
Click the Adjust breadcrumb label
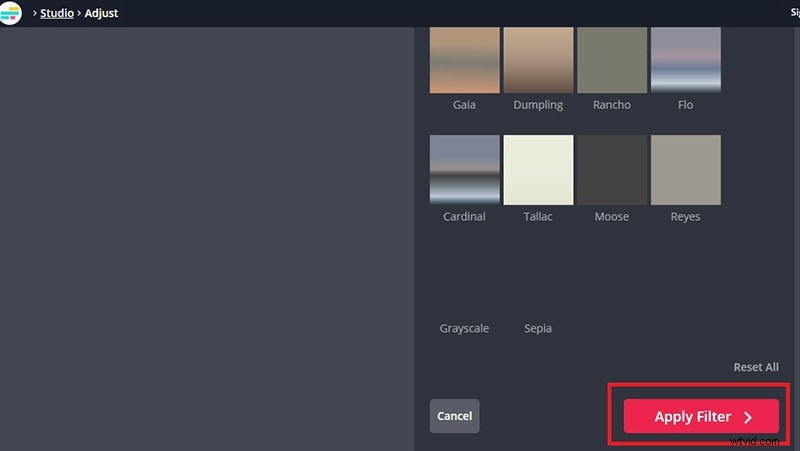(101, 13)
